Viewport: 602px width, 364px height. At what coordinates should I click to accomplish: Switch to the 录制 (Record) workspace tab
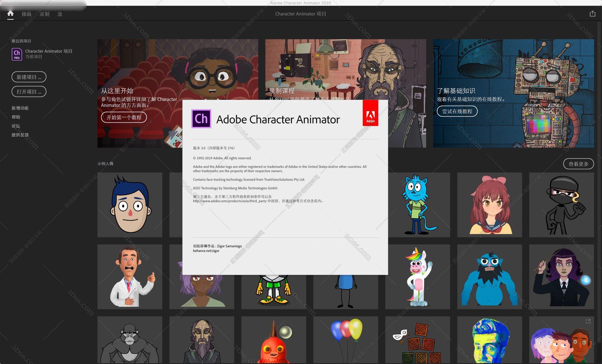[44, 14]
